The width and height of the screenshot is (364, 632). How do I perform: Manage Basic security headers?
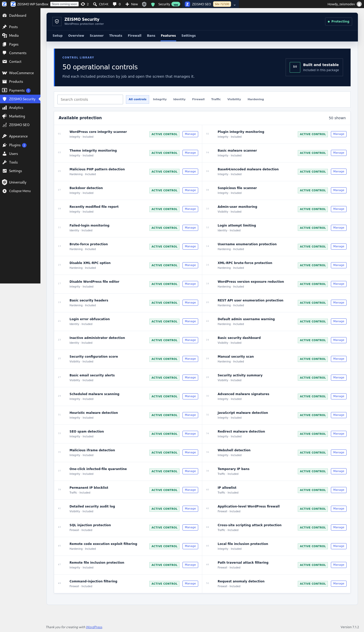[190, 303]
